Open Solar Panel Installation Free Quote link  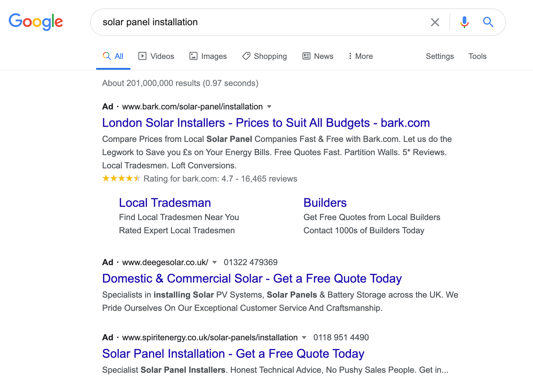point(233,354)
